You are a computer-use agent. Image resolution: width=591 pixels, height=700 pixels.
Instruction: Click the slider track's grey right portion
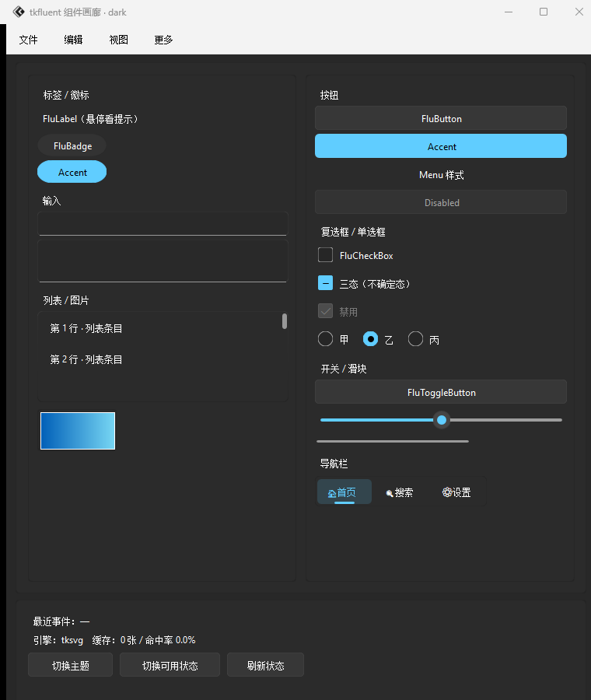tap(505, 420)
